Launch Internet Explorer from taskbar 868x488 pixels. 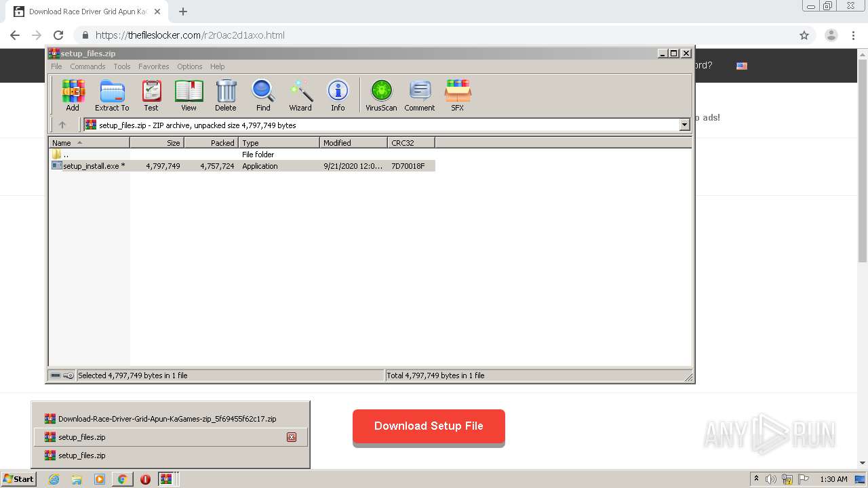pyautogui.click(x=54, y=479)
